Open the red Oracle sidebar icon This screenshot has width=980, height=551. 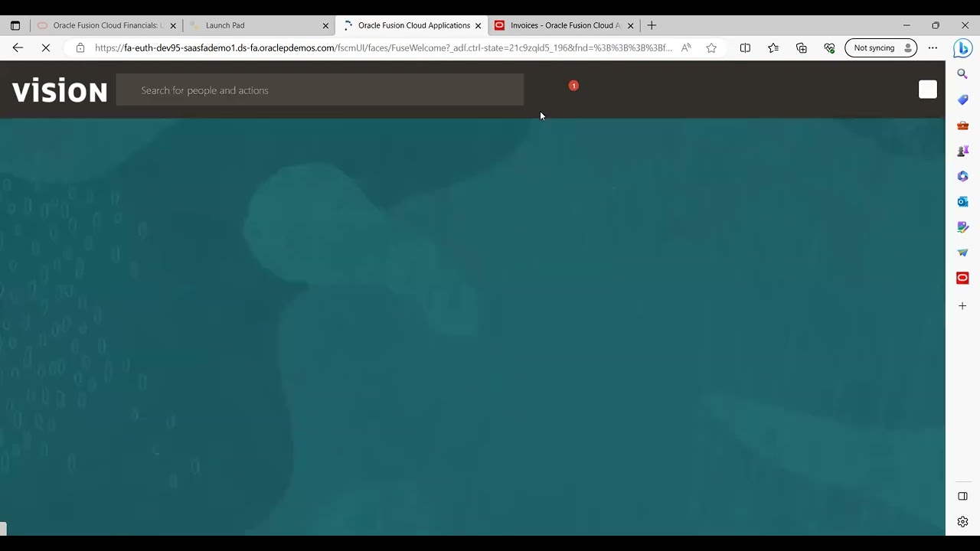coord(962,278)
